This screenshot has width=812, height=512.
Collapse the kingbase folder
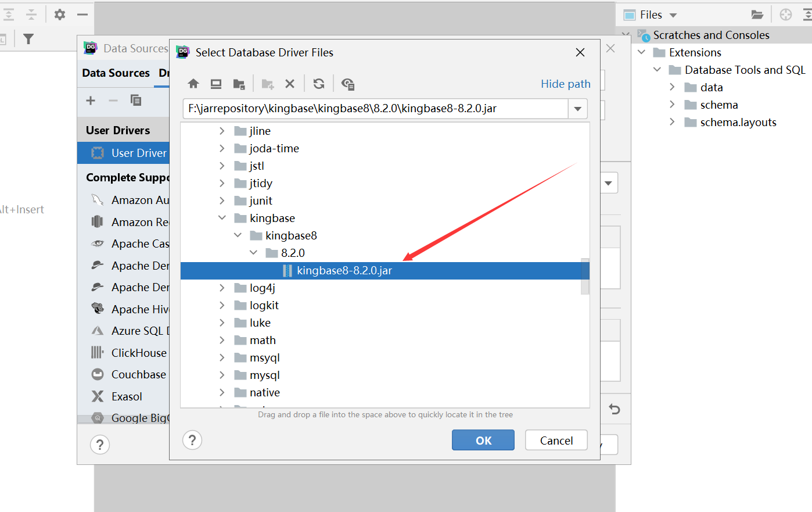point(222,218)
